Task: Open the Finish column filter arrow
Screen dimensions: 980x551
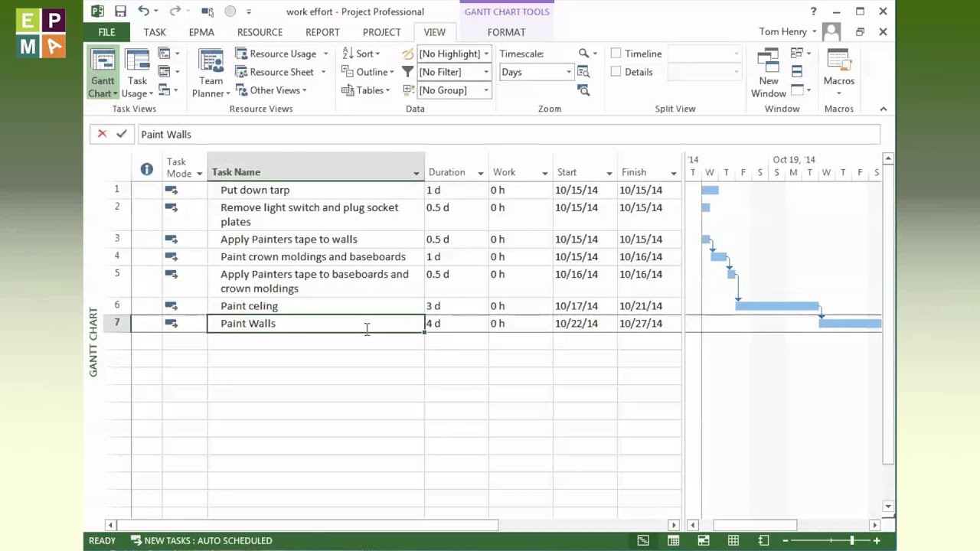Action: coord(674,173)
